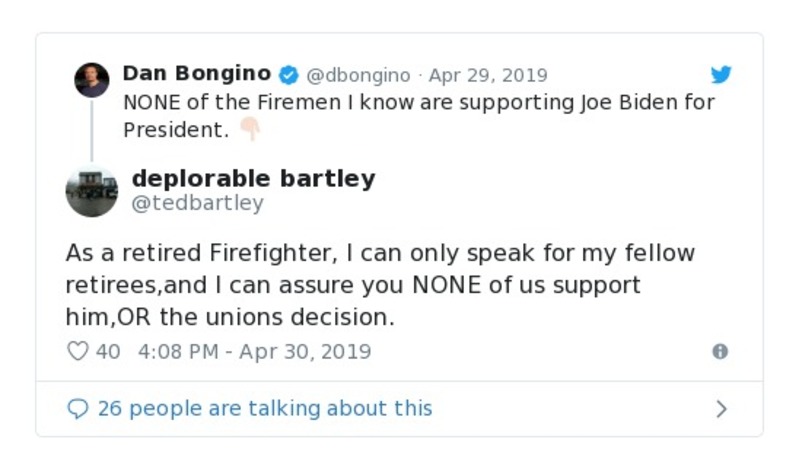The width and height of the screenshot is (799, 468).
Task: Like the tweet with the heart icon
Action: tap(77, 351)
